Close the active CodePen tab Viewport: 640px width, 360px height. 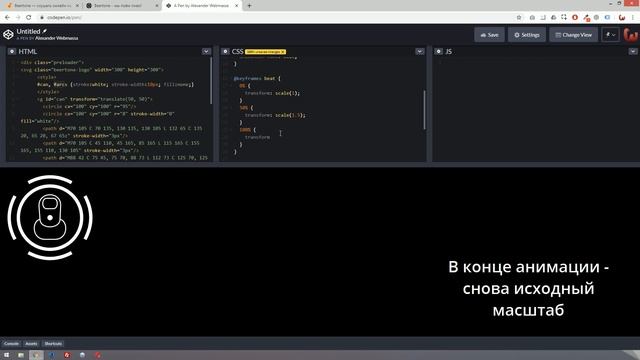point(236,6)
